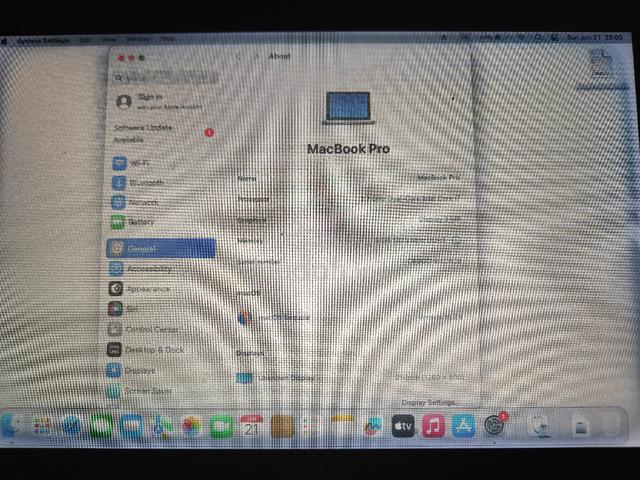Open Messages from the Dock
The image size is (640, 480).
coord(102,427)
